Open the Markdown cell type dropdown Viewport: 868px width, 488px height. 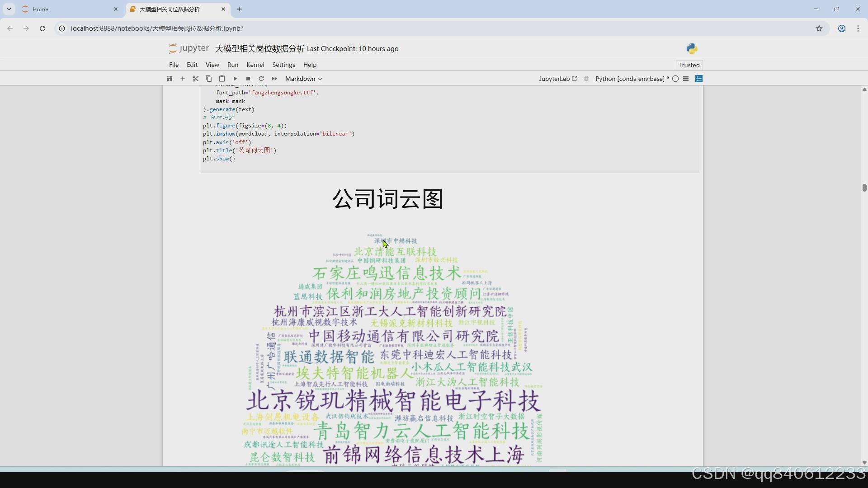[303, 78]
